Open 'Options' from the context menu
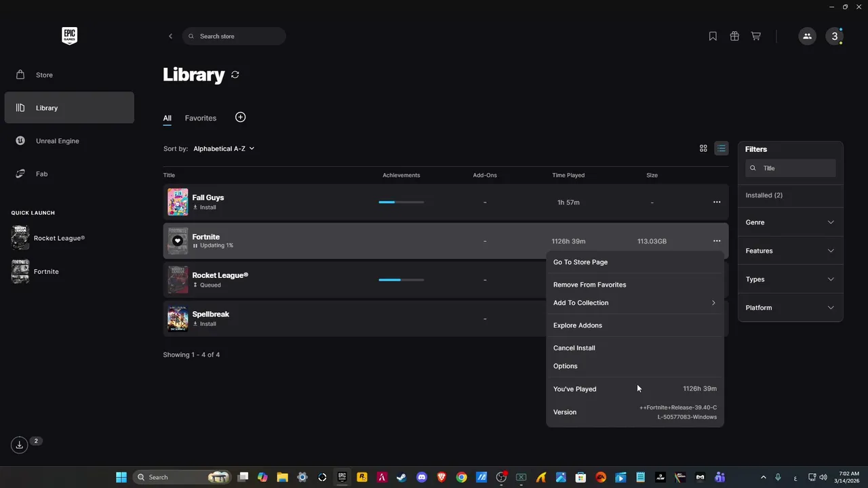 tap(635, 366)
